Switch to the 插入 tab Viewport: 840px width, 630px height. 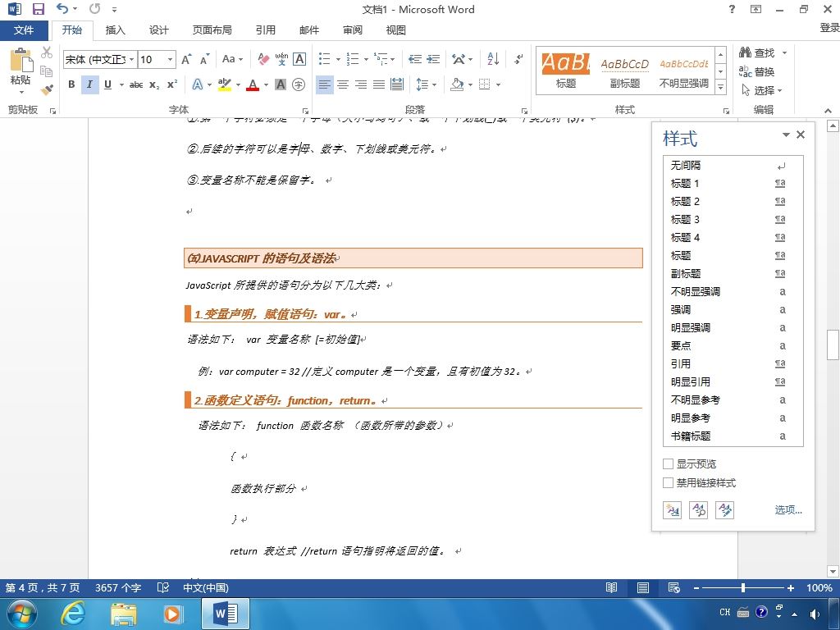click(115, 30)
